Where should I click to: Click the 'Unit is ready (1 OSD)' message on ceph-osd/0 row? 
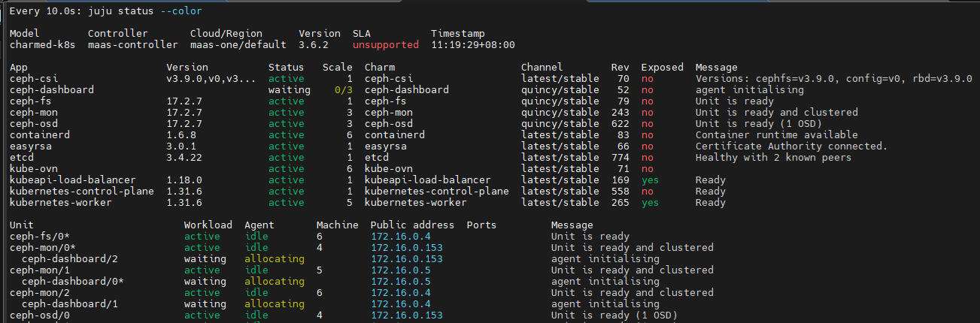pyautogui.click(x=614, y=315)
